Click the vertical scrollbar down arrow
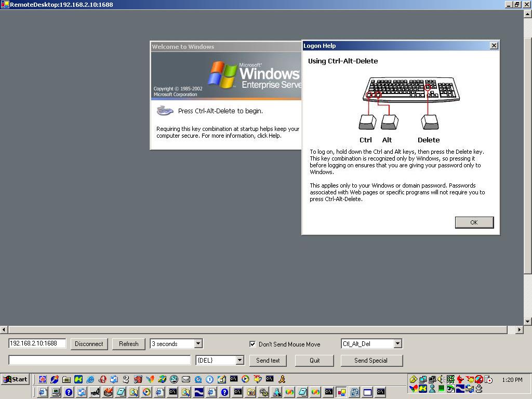This screenshot has height=399, width=532. pos(528,321)
